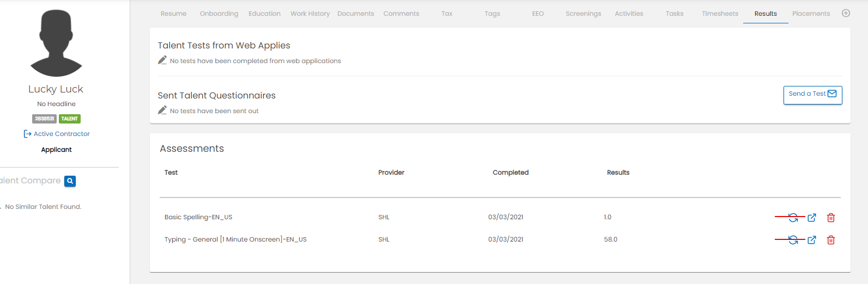Click the Talent Compare search icon

[x=70, y=181]
